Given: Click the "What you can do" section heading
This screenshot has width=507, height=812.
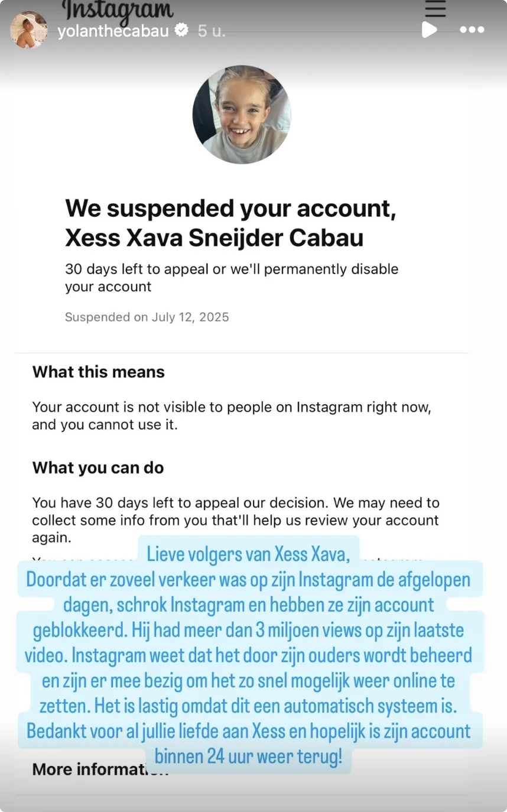Looking at the screenshot, I should pos(98,467).
